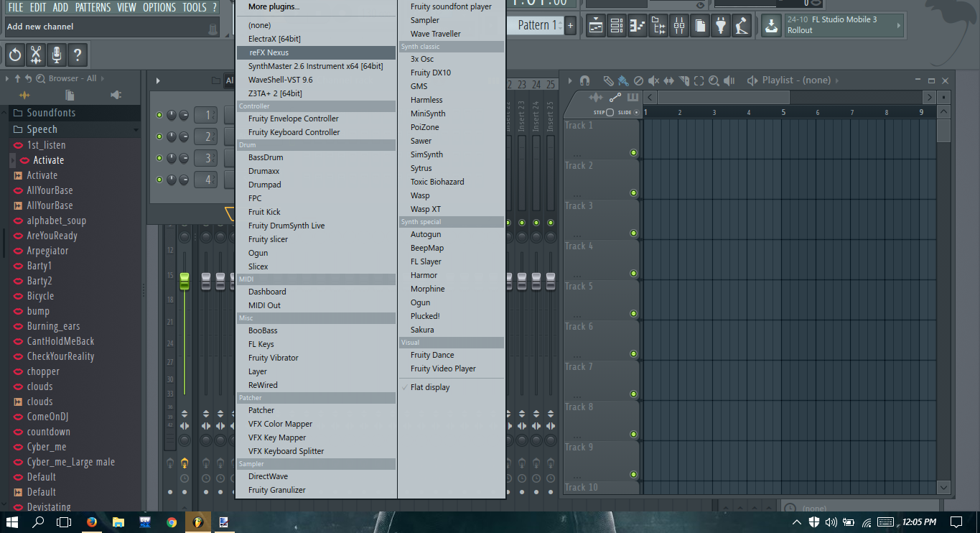The height and width of the screenshot is (533, 980).
Task: Toggle the green light of channel 1
Action: [x=159, y=115]
